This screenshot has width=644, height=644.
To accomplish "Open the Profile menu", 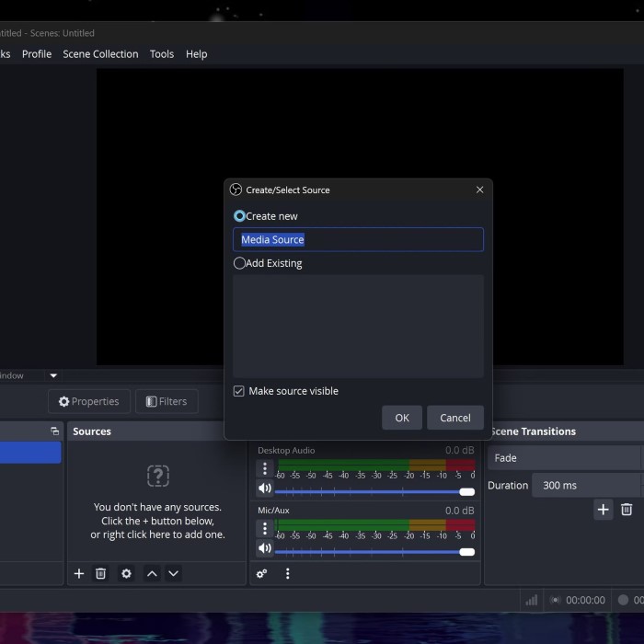I will (x=37, y=53).
